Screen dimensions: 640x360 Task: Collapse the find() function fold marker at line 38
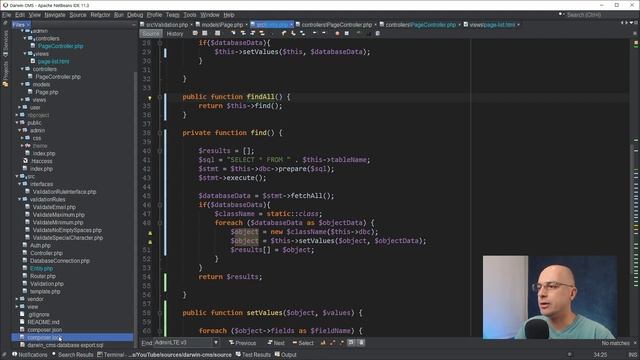(x=160, y=133)
